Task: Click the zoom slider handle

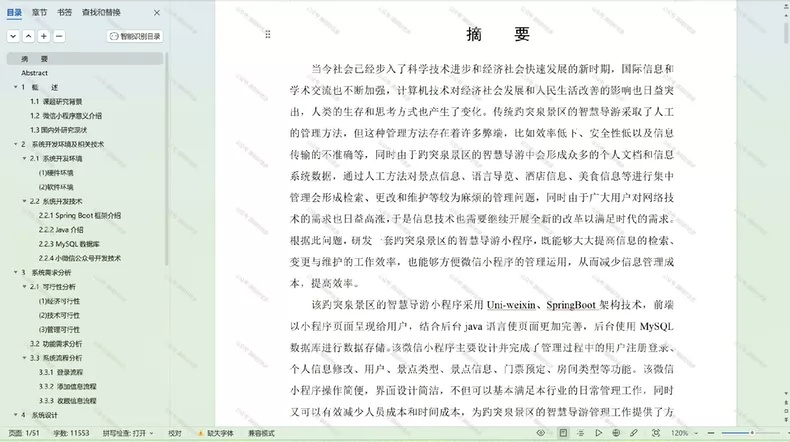Action: point(752,433)
